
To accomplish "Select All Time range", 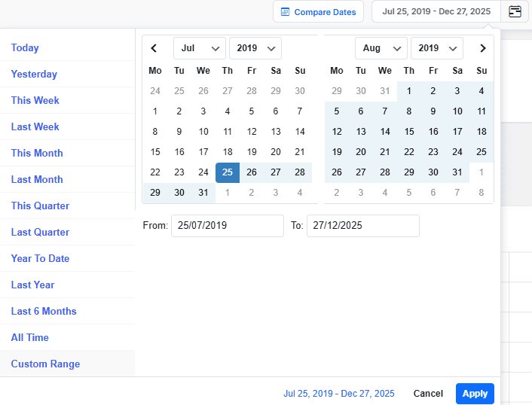I will click(68, 337).
